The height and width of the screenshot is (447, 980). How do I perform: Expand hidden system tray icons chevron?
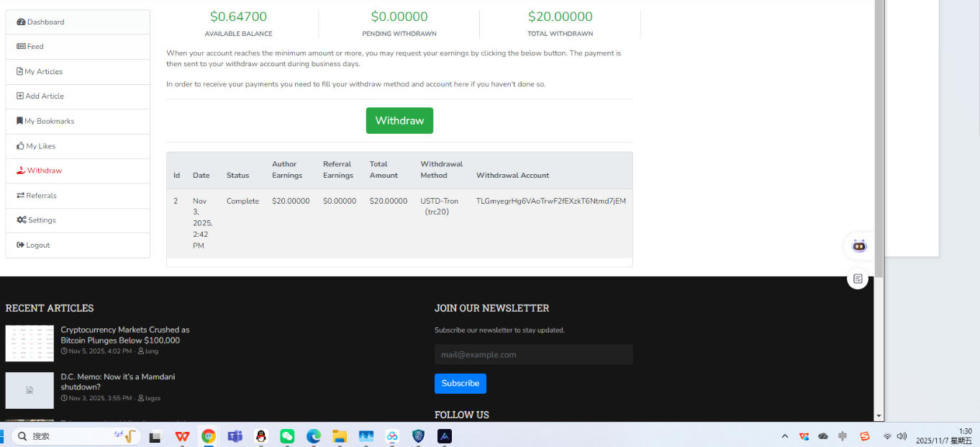pyautogui.click(x=784, y=436)
